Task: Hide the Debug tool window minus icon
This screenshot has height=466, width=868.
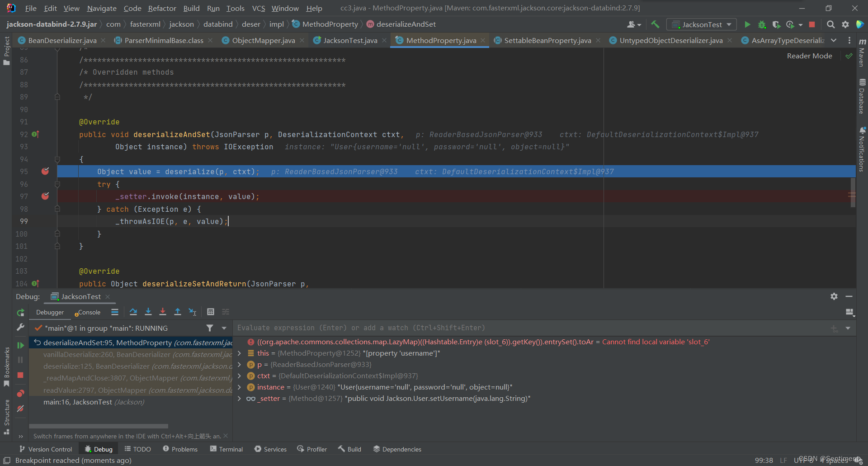Action: 849,296
